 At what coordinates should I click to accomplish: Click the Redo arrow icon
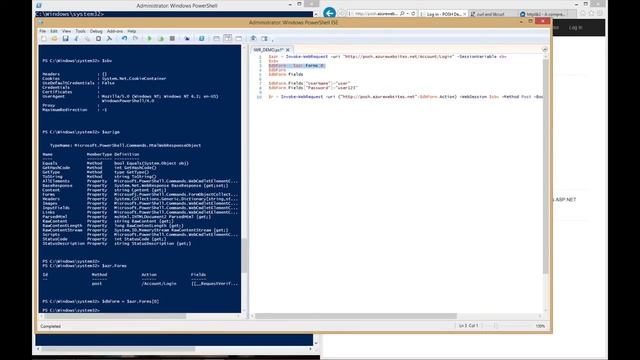[135, 38]
